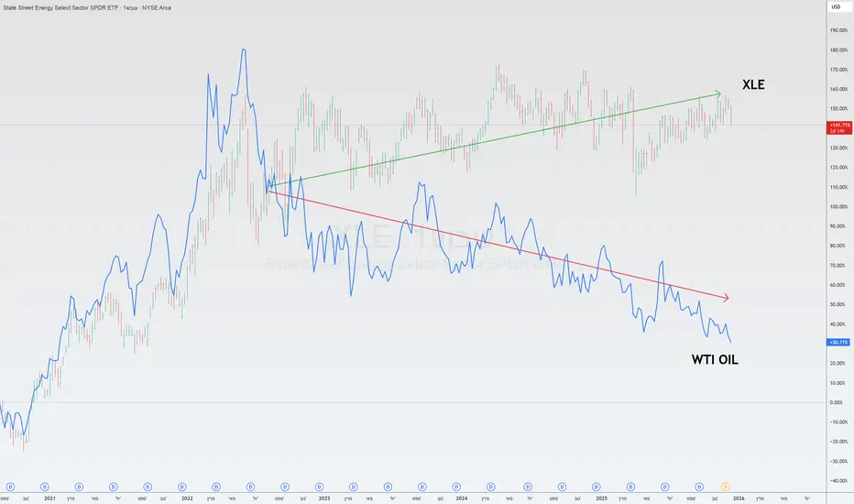Click the dividend marker above the 2023 label
Viewport: 854px width, 504px height.
pyautogui.click(x=319, y=487)
